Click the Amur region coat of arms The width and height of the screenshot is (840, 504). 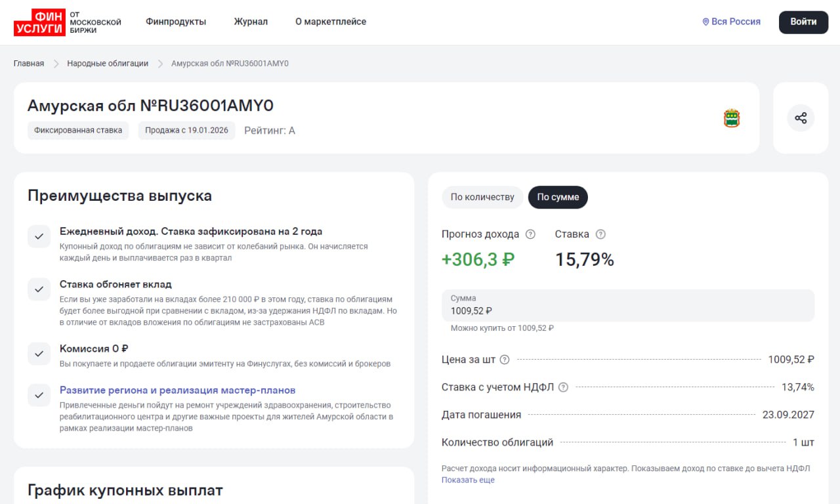tap(732, 118)
